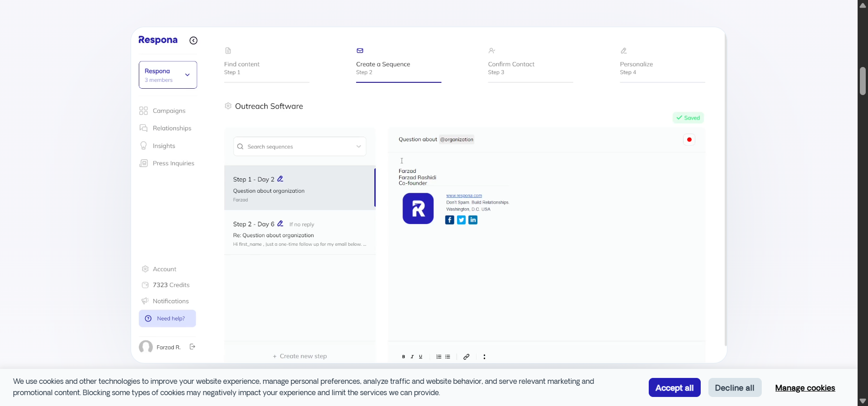Click the Insights lightbulb icon
Image resolution: width=868 pixels, height=406 pixels.
tap(143, 146)
